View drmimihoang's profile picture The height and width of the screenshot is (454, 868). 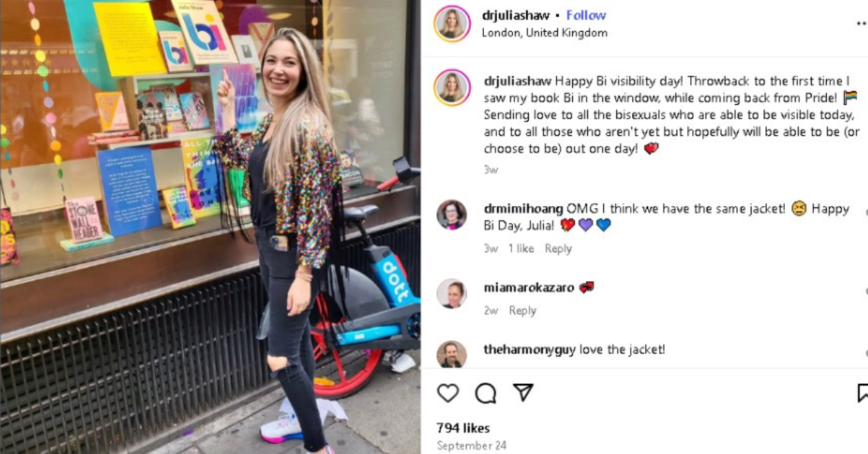pos(451,215)
